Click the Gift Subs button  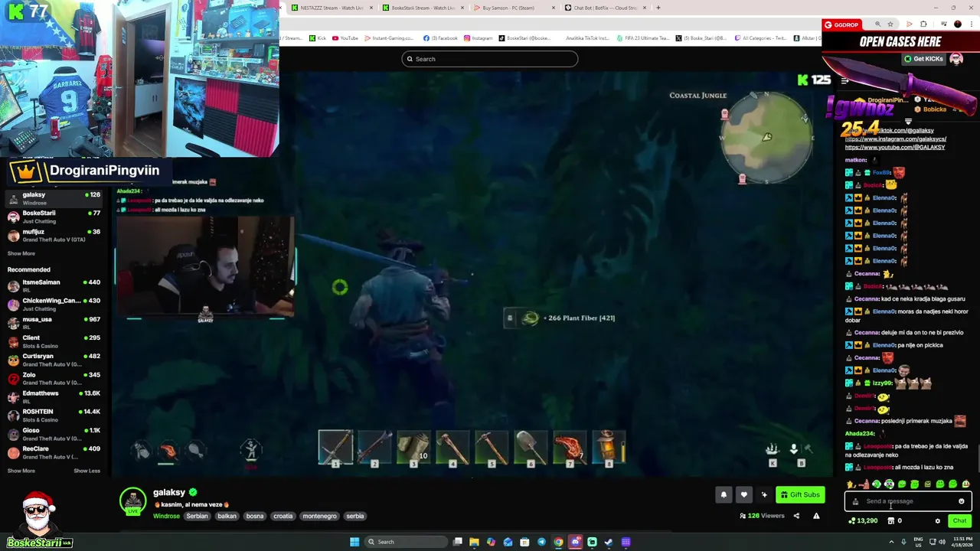(x=800, y=494)
